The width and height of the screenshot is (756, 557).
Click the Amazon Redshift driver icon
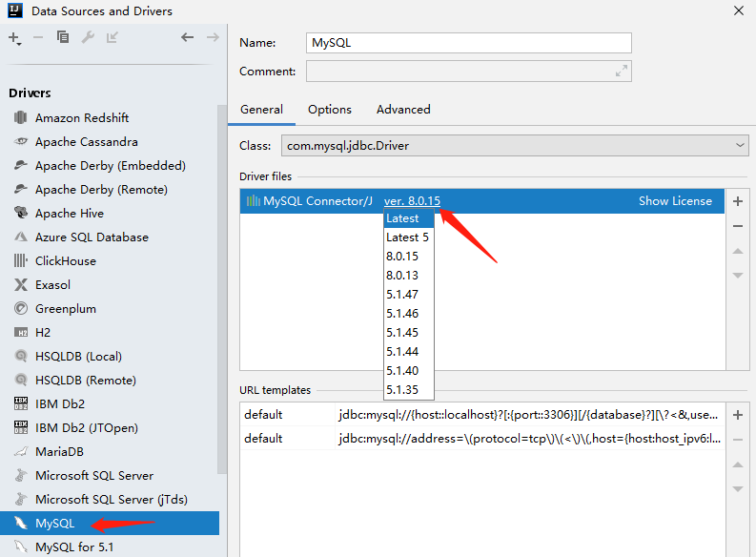(20, 117)
